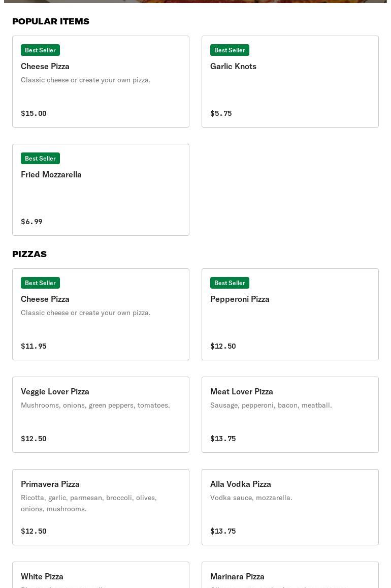This screenshot has width=391, height=588.
Task: Click the Meat Lover Pizza toppings description
Action: [x=271, y=405]
